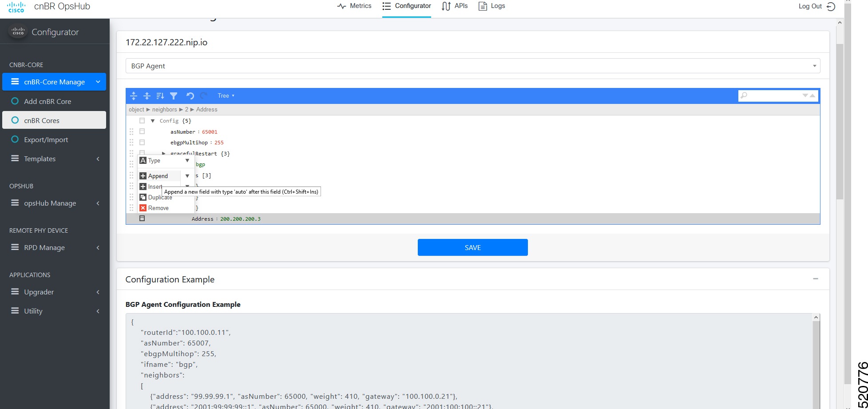Select the expand all fields icon

click(133, 96)
